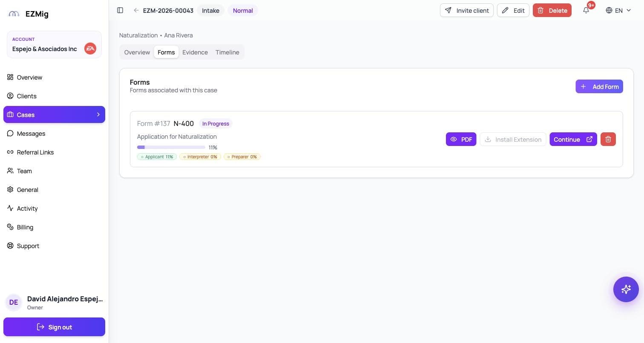Screen dimensions: 644x343
Task: Go to the Team page
Action: [x=54, y=171]
